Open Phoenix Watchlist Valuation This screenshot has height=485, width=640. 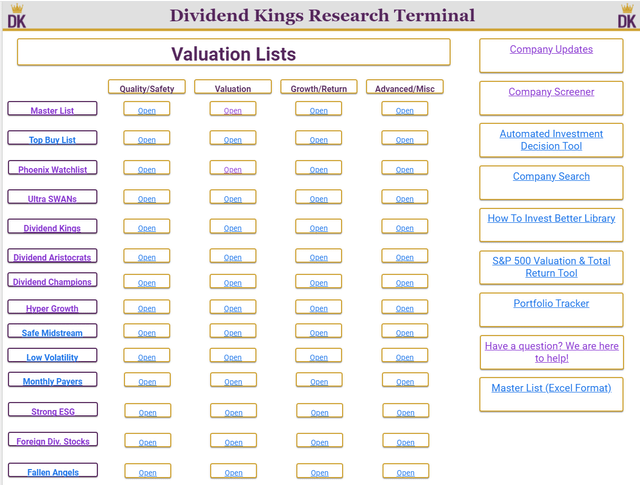233,168
